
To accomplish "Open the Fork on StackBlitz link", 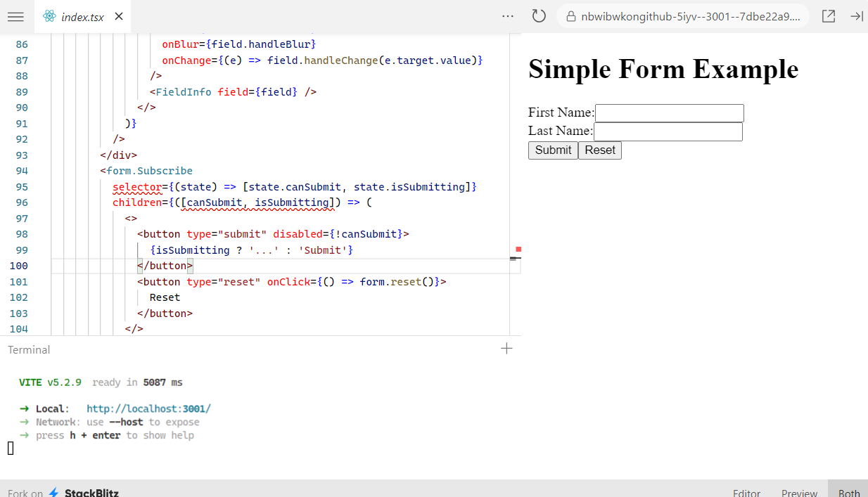I will [63, 493].
